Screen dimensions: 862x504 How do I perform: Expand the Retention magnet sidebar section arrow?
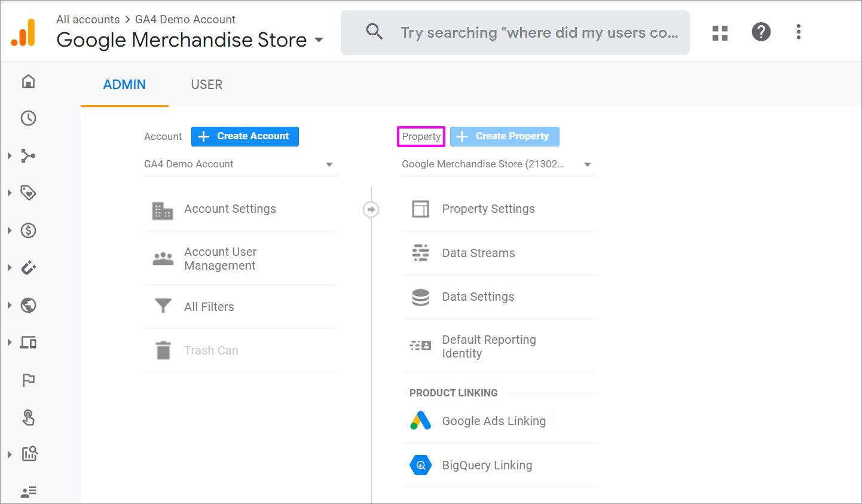(10, 268)
